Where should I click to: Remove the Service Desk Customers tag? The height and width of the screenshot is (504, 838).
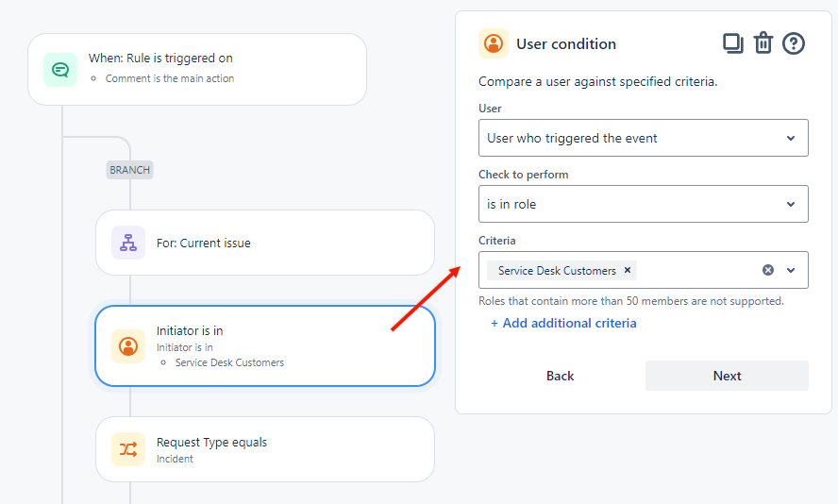pos(628,270)
